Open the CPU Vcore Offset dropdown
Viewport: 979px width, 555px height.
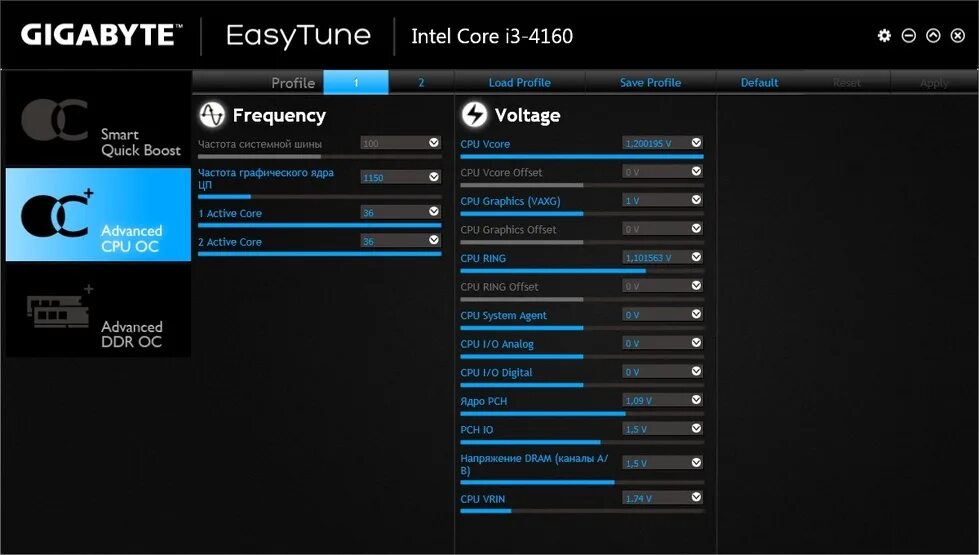click(x=696, y=171)
